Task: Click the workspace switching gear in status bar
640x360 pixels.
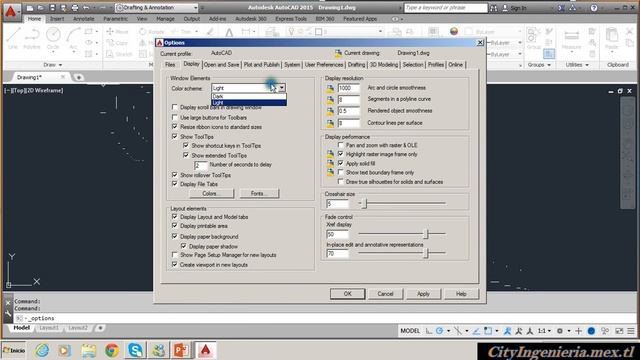Action: 560,331
